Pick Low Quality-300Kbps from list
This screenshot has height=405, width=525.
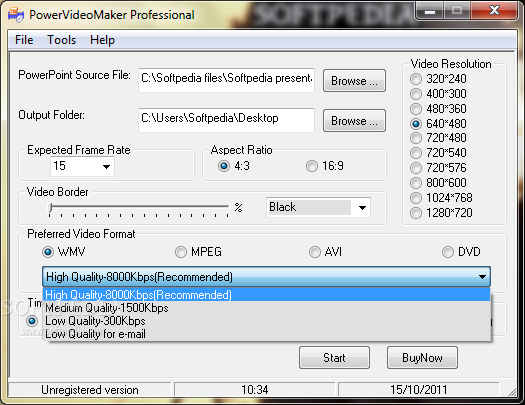click(x=267, y=321)
